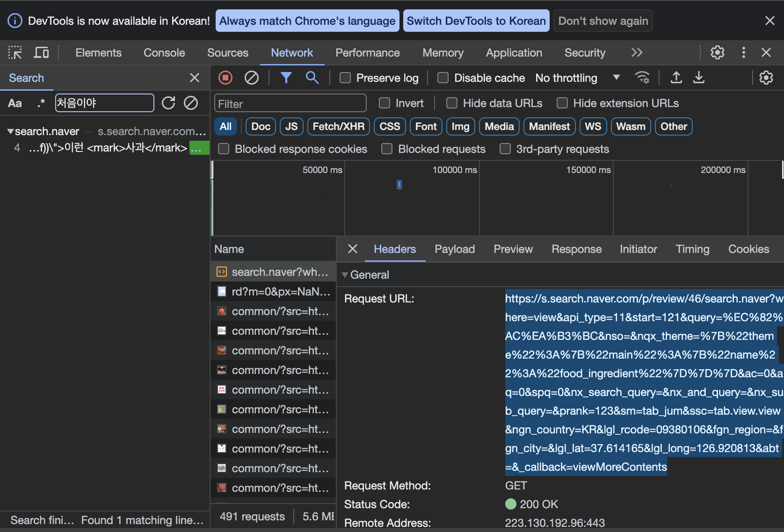The image size is (784, 532).
Task: Switch to the Console panel
Action: pyautogui.click(x=164, y=53)
